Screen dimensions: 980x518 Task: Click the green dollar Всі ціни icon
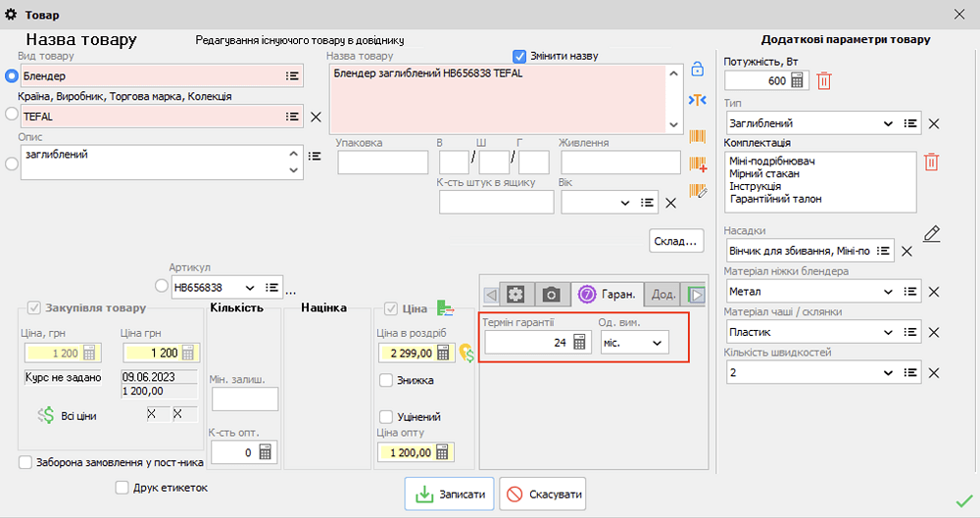pos(45,415)
